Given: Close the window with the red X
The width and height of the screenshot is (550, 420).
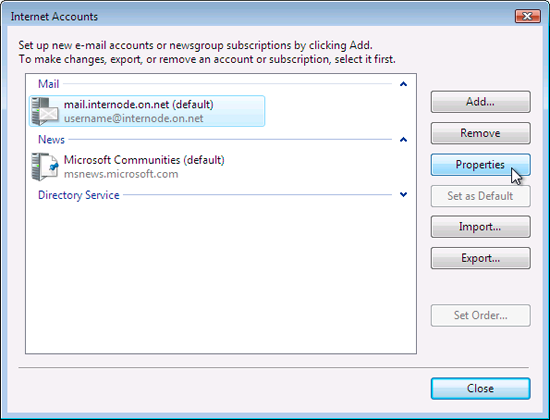Looking at the screenshot, I should coord(528,16).
